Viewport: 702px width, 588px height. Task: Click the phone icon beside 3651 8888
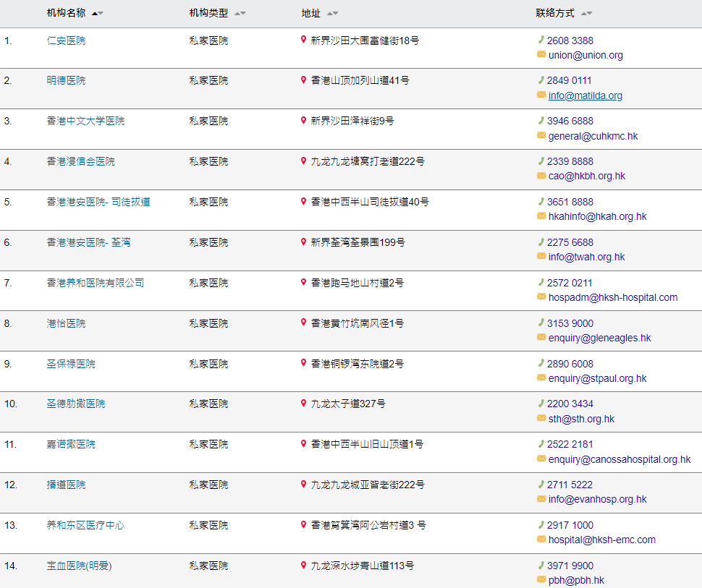[x=541, y=201]
